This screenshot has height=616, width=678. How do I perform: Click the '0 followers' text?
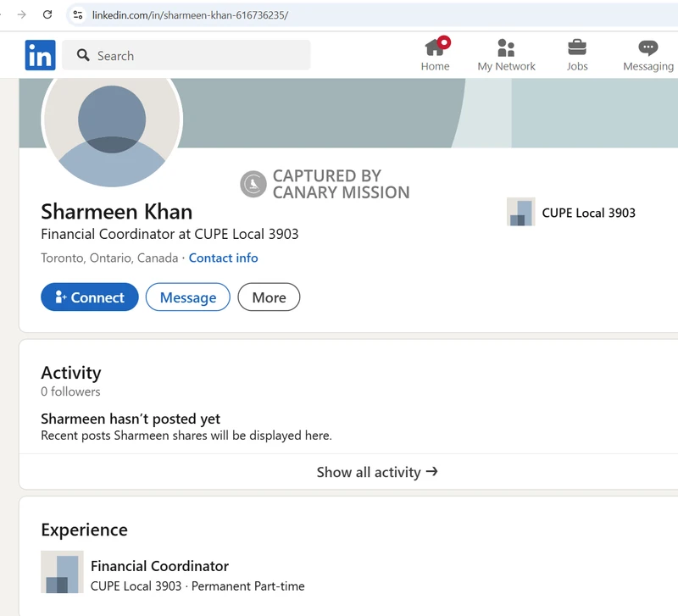70,391
